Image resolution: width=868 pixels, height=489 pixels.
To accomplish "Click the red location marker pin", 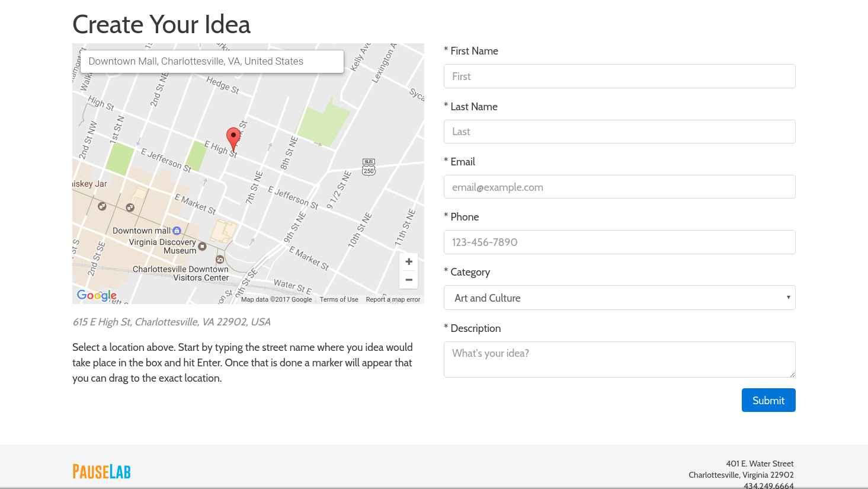I will click(234, 139).
